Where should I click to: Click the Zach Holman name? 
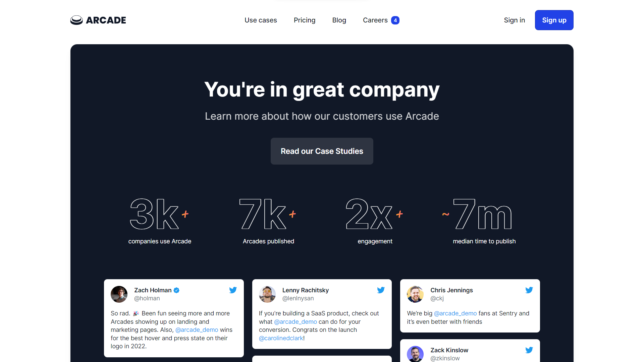click(x=153, y=290)
